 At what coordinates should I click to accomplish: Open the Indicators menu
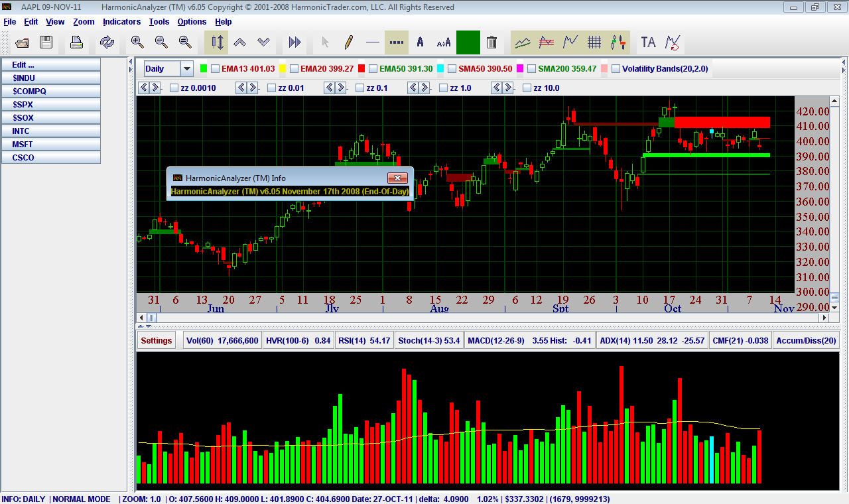click(x=121, y=22)
